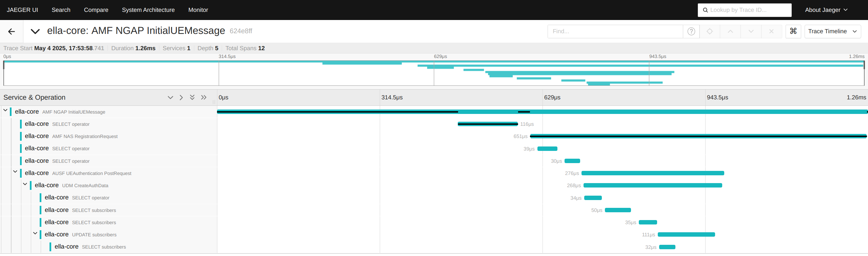
Task: Click the 276µs AUSF span bar
Action: [x=653, y=173]
